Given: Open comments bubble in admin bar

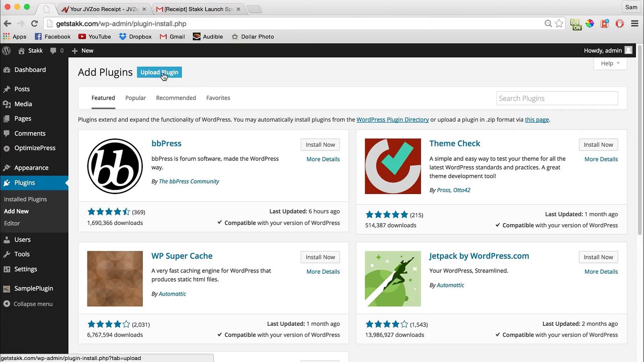Looking at the screenshot, I should [57, 50].
